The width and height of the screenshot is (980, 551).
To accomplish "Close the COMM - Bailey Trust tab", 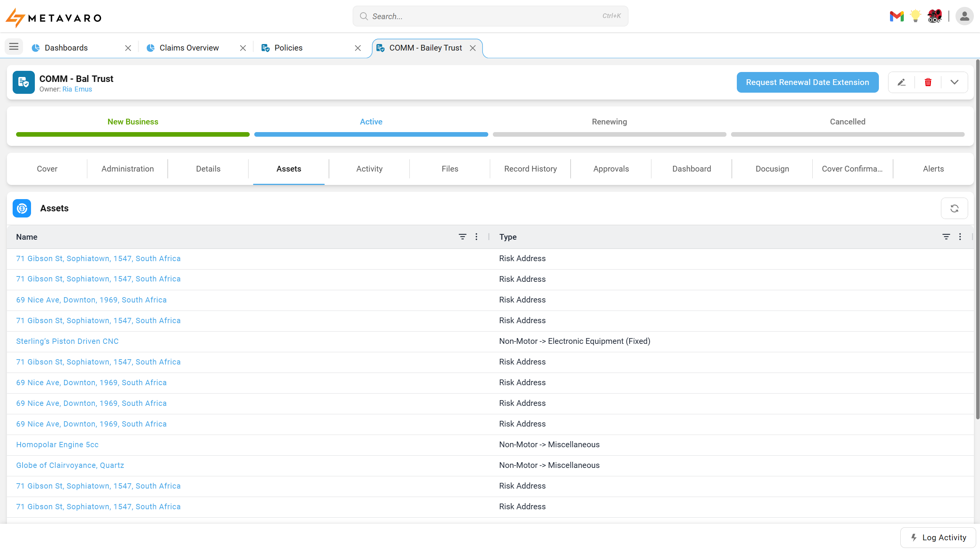I will click(473, 48).
